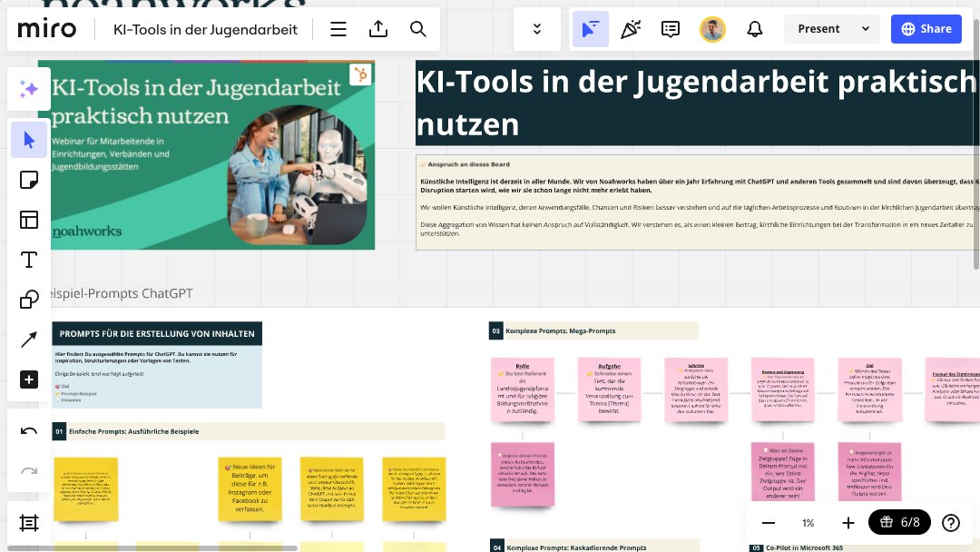980x552 pixels.
Task: Click the frame label Beispiel-Prompts ChatGPT
Action: [x=122, y=293]
